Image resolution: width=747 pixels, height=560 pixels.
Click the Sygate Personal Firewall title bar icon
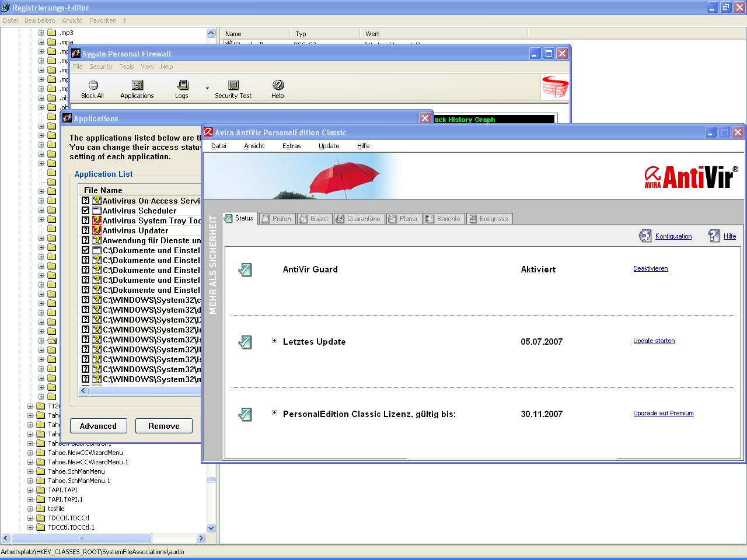[76, 53]
